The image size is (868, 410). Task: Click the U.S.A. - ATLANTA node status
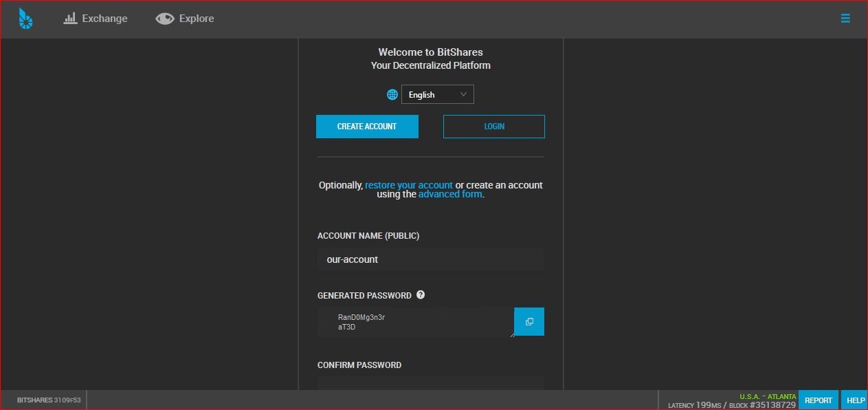[x=768, y=397]
